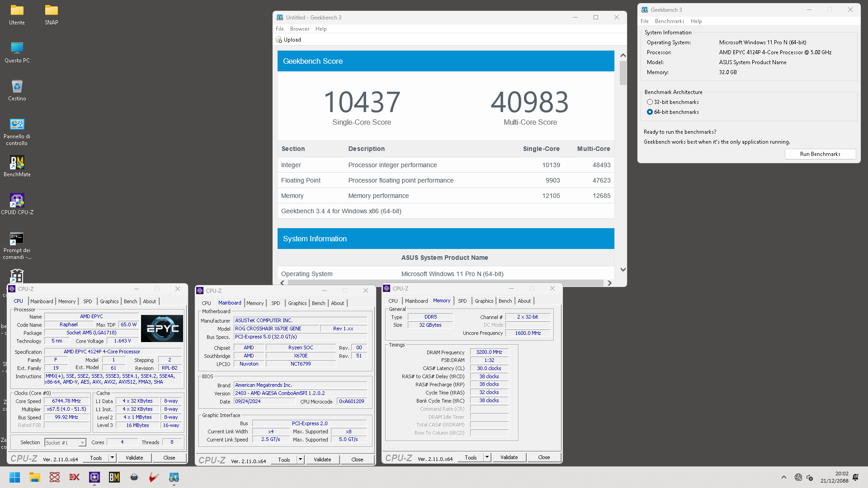Open the Windows Start menu
This screenshot has height=488, width=868.
[x=14, y=477]
